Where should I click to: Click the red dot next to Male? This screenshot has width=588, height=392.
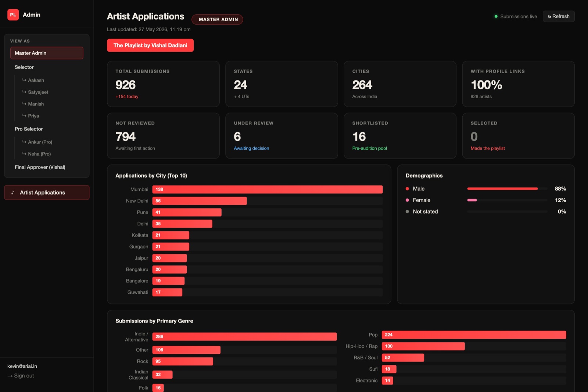coord(407,189)
